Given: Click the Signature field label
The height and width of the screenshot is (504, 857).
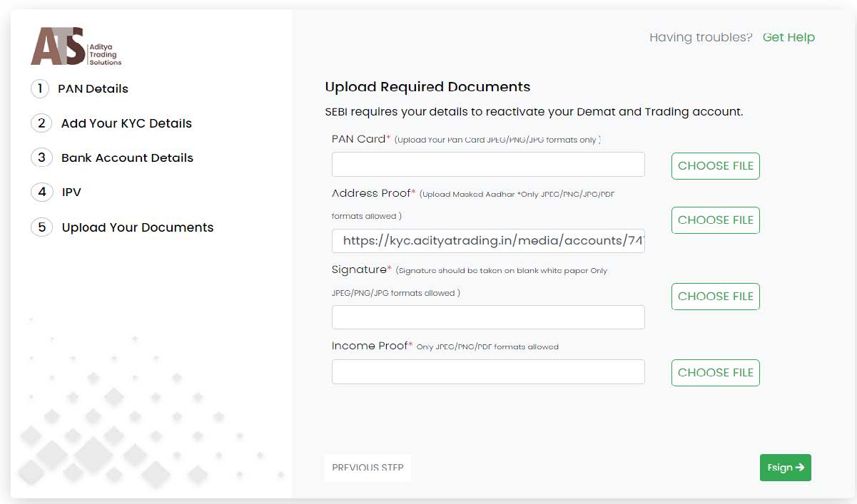Looking at the screenshot, I should [x=362, y=269].
